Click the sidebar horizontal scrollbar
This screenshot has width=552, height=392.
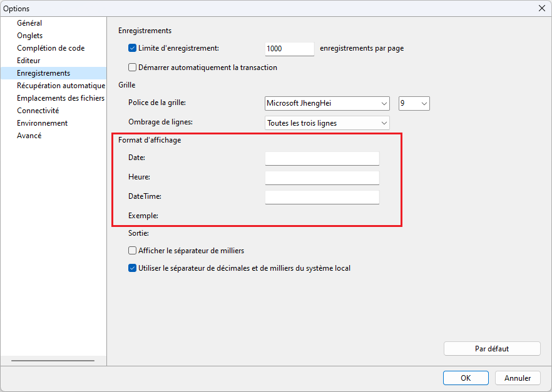pos(53,360)
